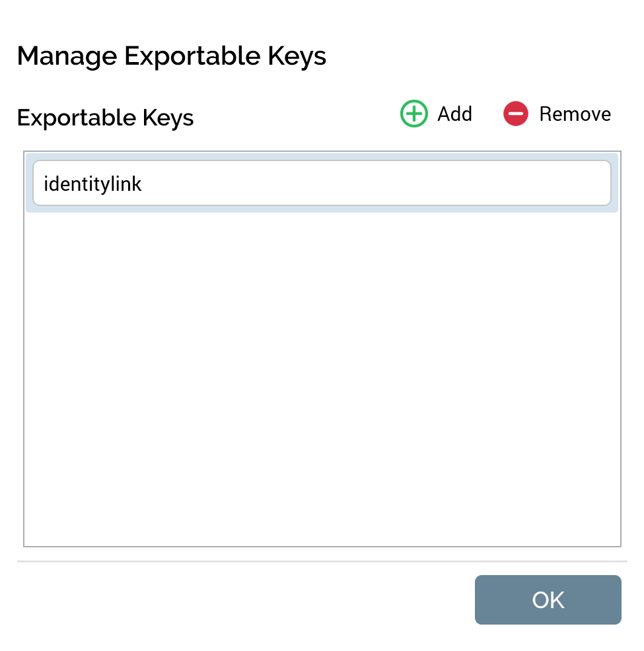The image size is (644, 651).
Task: Add a new exportable key entry
Action: tap(437, 114)
